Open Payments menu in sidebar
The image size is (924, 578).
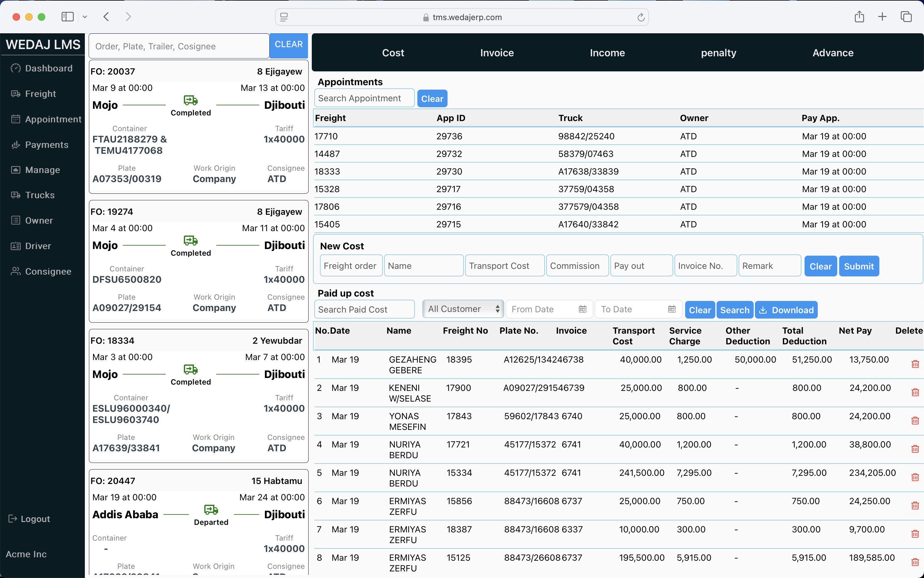47,145
